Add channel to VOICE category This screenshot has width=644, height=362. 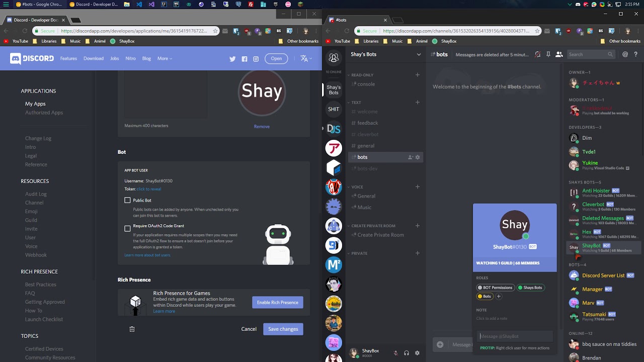418,187
